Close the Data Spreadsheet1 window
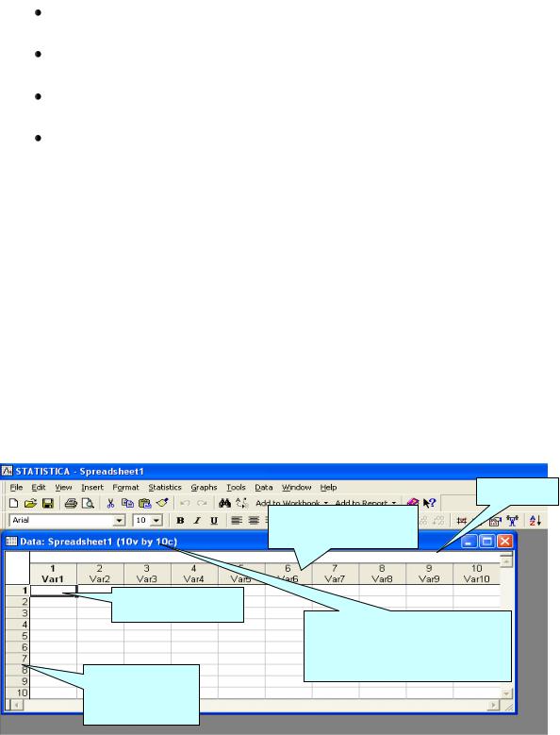This screenshot has height=735, width=560. pyautogui.click(x=504, y=542)
